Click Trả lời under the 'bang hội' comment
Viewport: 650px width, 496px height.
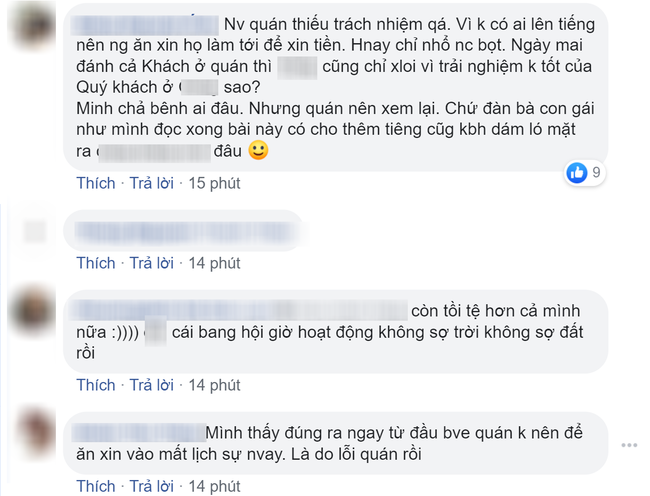[152, 385]
